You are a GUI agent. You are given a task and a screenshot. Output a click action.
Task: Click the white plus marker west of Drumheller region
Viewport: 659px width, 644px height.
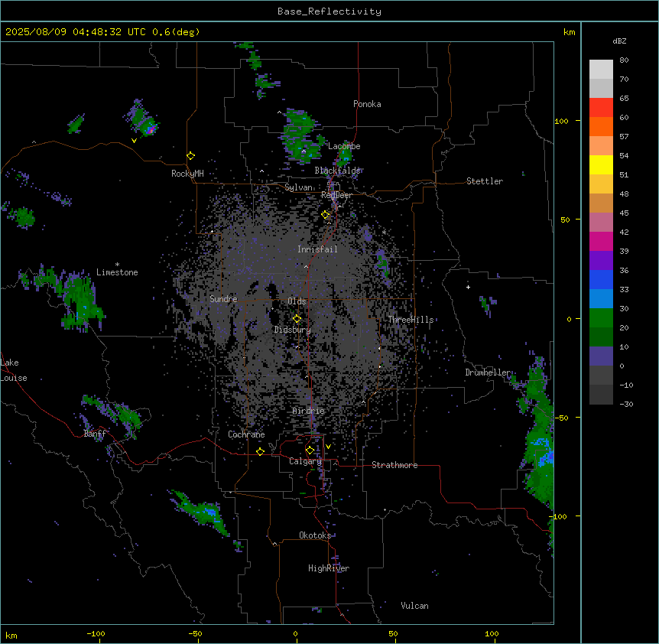pos(468,287)
